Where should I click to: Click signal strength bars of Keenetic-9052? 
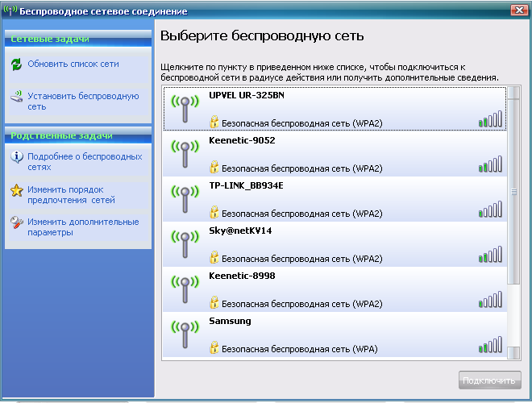(x=490, y=164)
